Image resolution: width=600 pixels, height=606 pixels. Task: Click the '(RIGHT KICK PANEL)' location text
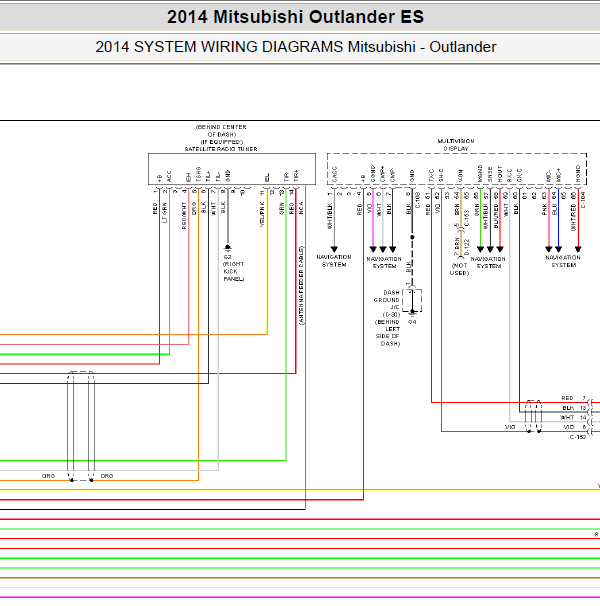234,271
